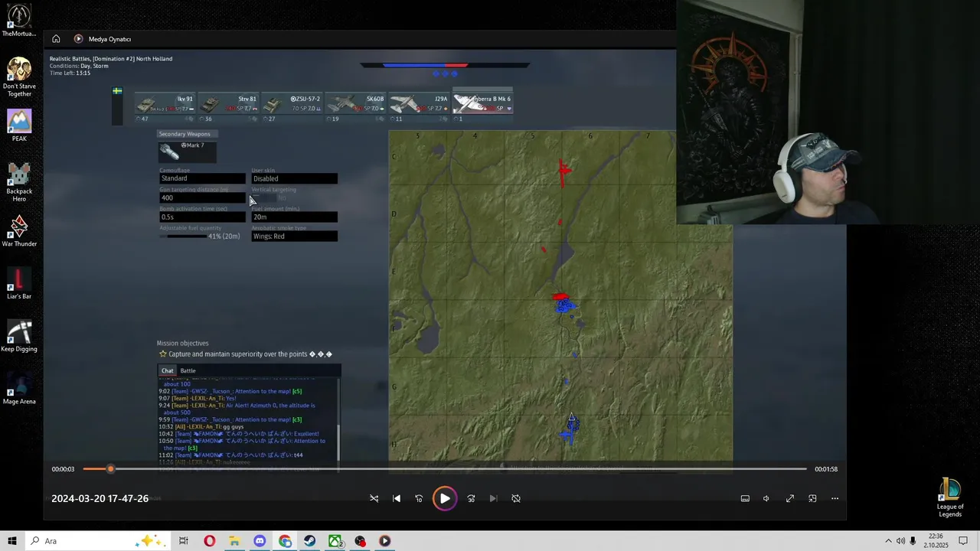Open Discord from the taskbar

click(x=260, y=541)
